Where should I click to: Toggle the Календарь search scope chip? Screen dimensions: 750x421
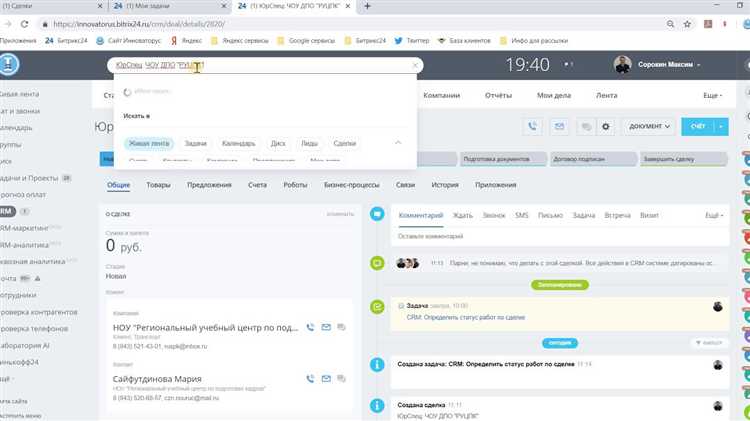pos(238,144)
